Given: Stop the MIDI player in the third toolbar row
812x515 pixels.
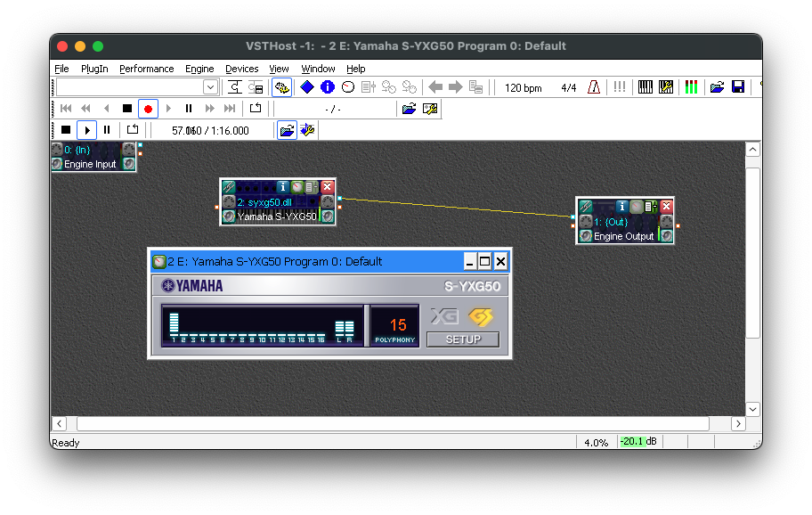Looking at the screenshot, I should point(66,129).
